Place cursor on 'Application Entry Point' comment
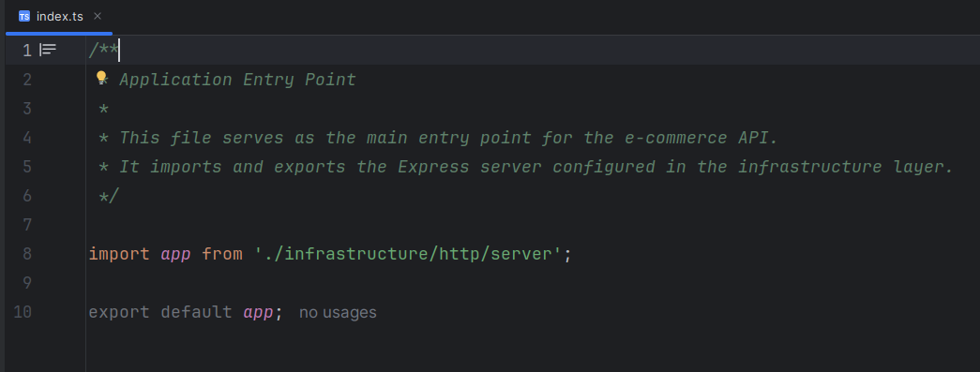The image size is (980, 372). (237, 80)
